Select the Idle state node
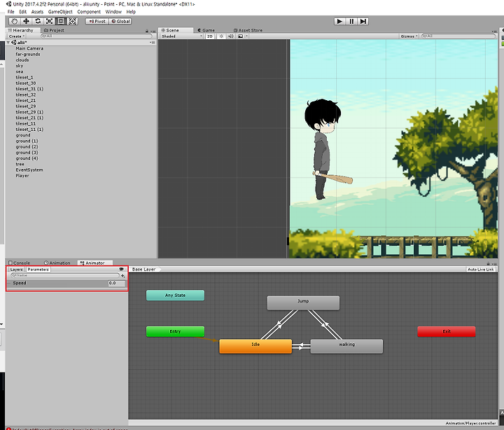Image resolution: width=504 pixels, height=430 pixels. [x=255, y=346]
